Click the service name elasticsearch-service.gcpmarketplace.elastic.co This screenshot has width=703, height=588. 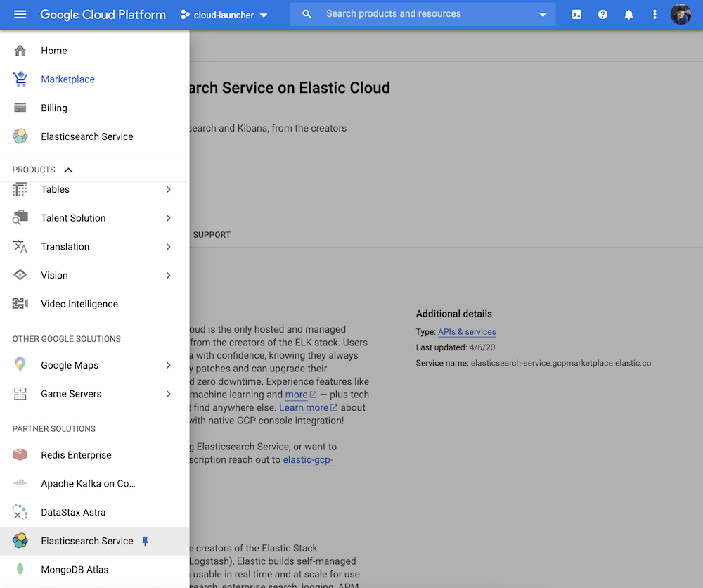pos(561,364)
